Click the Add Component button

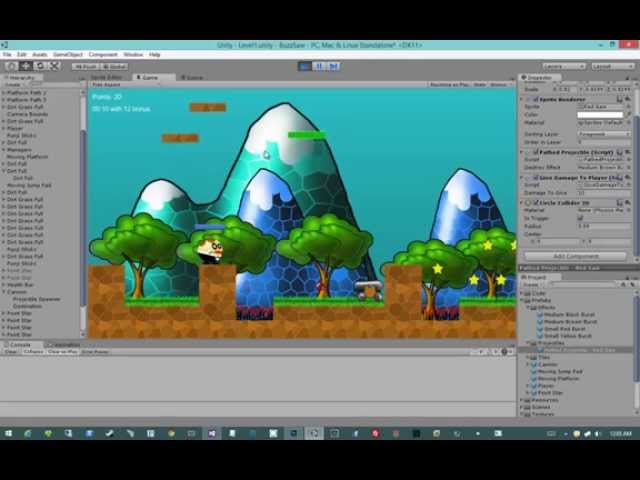click(x=576, y=256)
